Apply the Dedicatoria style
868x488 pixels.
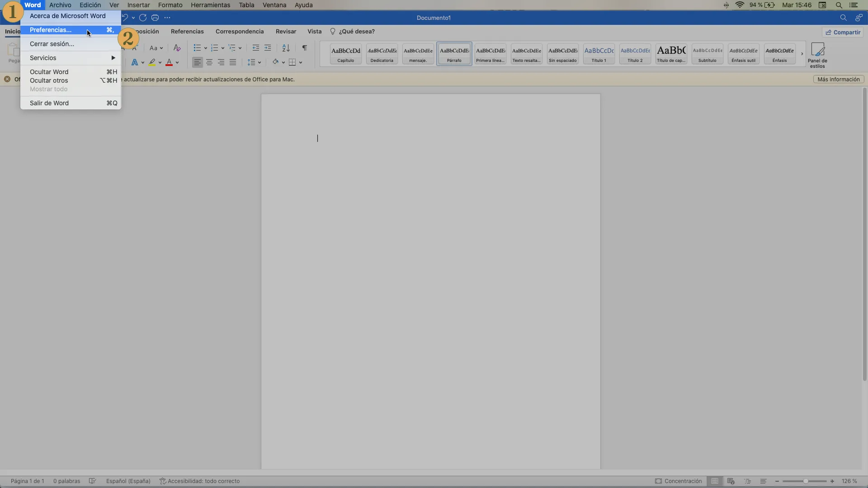coord(382,54)
